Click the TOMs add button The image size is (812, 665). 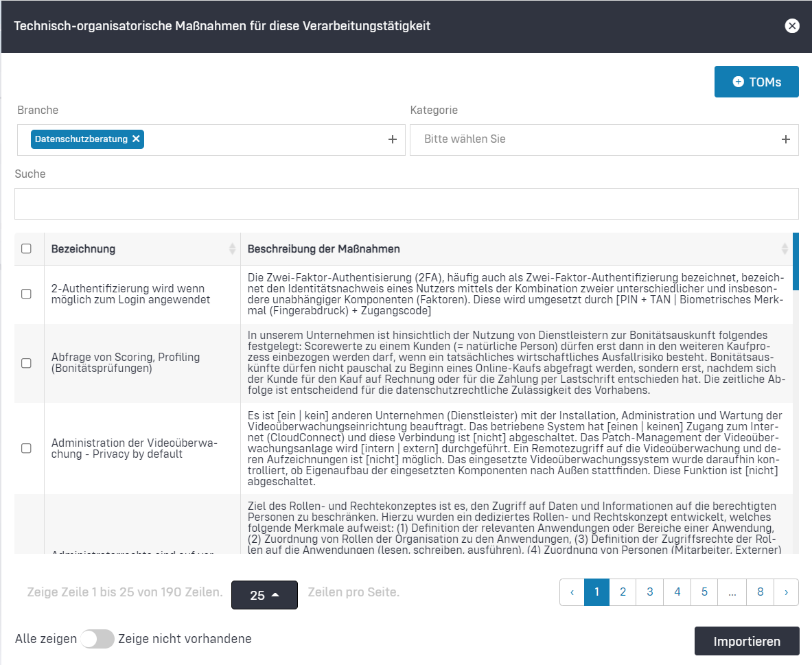[x=756, y=82]
